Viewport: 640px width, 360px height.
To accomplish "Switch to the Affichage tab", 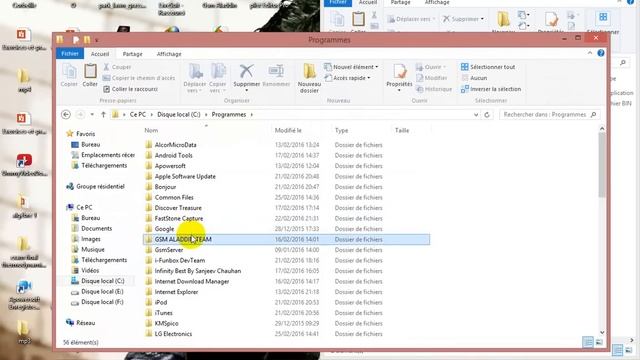I will [169, 54].
